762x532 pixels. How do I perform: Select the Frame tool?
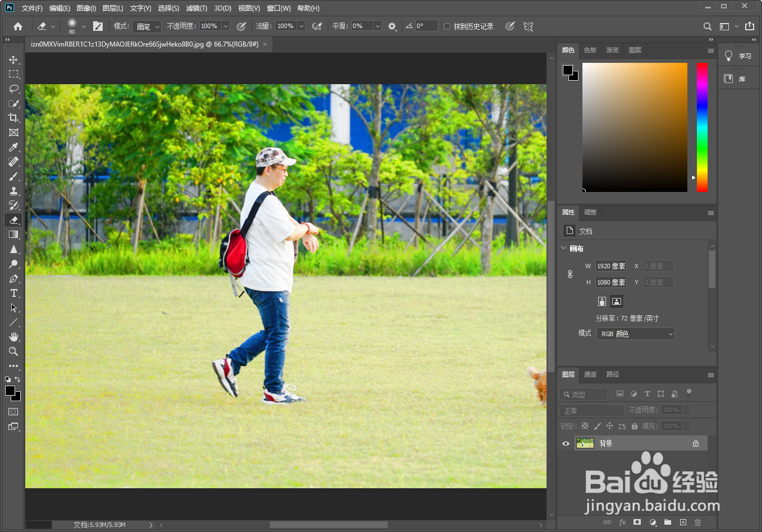13,132
